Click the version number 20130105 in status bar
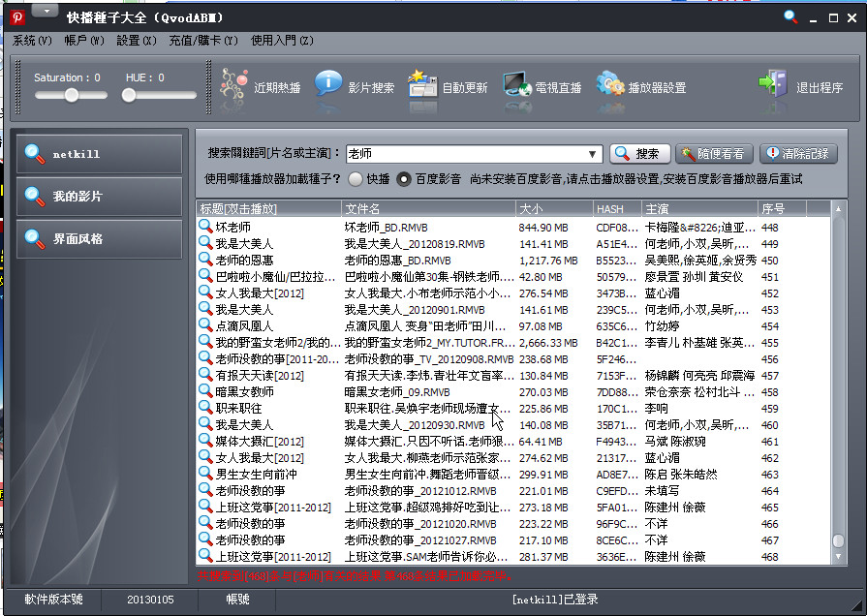 click(x=150, y=600)
